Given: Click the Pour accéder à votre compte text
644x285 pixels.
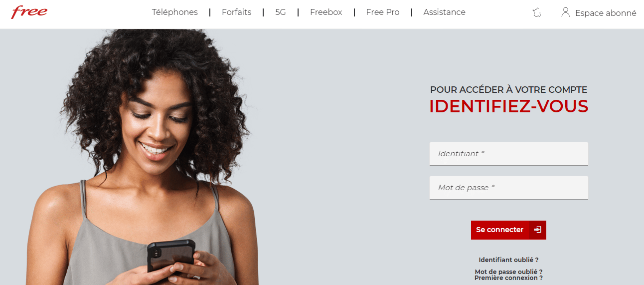Looking at the screenshot, I should pos(509,90).
